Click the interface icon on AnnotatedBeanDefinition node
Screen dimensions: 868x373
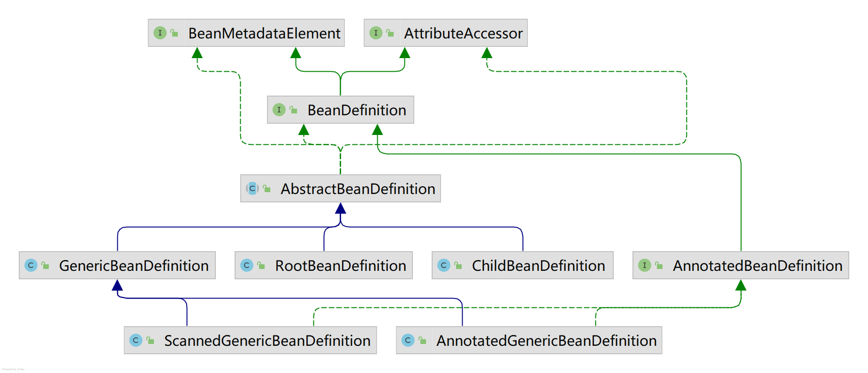[645, 265]
